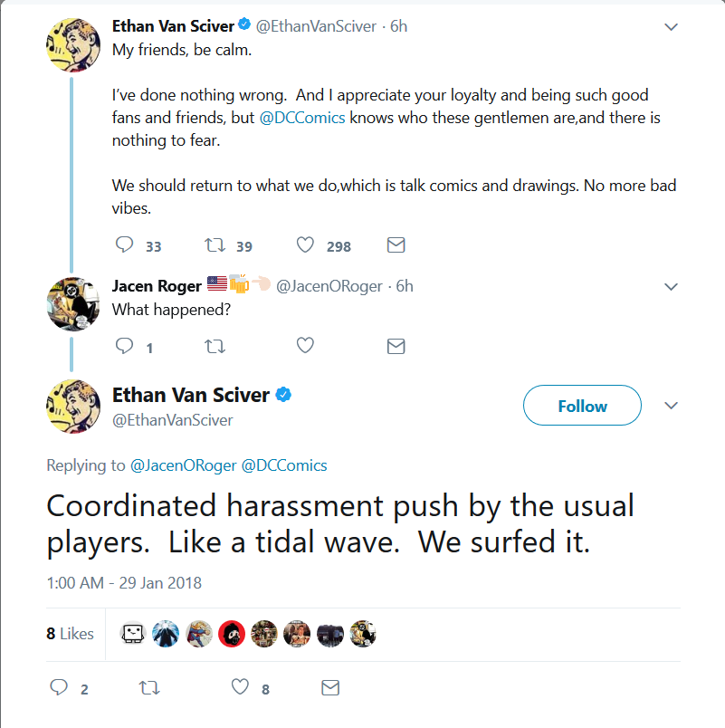Reply to the first Ethan Van Sciver tweet
This screenshot has height=728, width=725.
124,244
